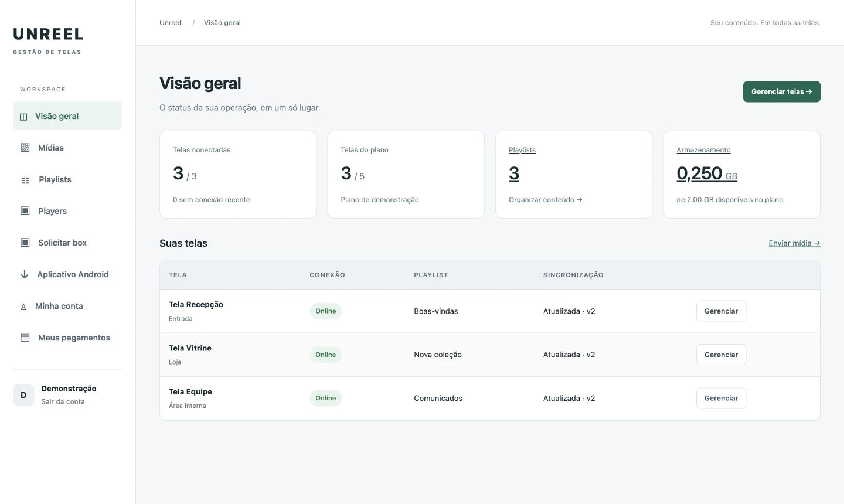Click the Mídias sidebar icon
This screenshot has width=844, height=504.
click(25, 148)
